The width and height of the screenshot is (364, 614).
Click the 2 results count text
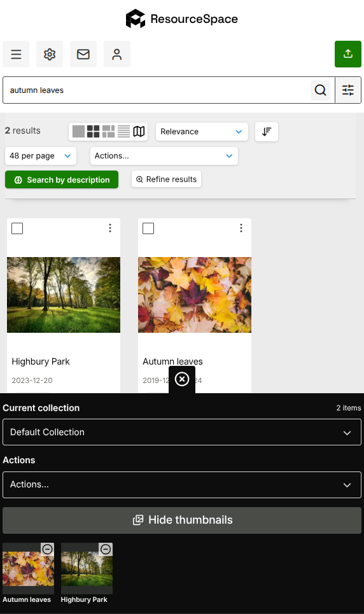(23, 131)
